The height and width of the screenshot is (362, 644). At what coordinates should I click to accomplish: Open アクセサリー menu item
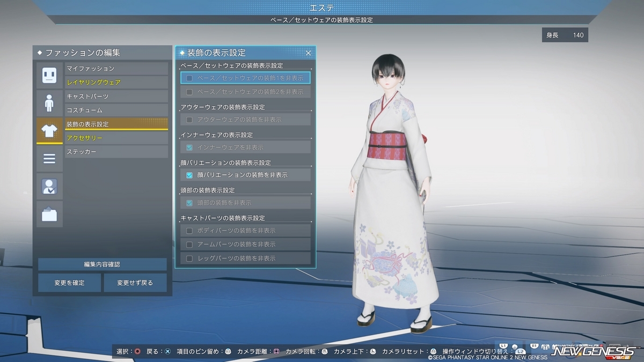pyautogui.click(x=116, y=138)
